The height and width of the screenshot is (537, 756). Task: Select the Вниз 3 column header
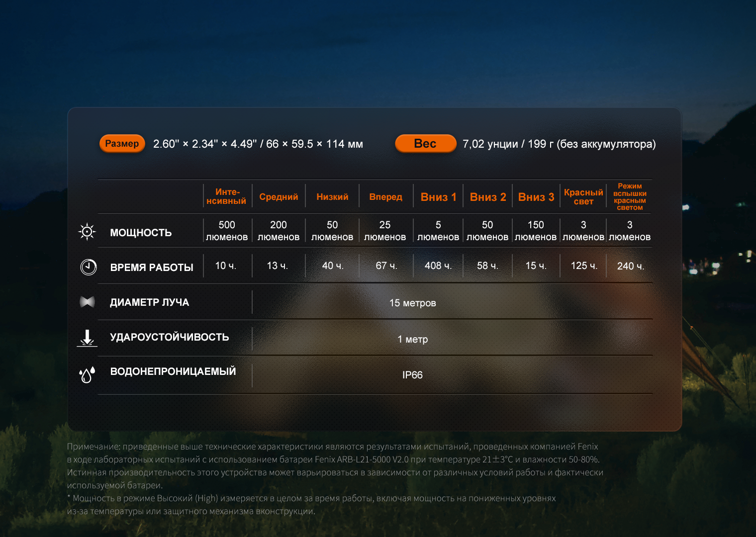click(x=536, y=197)
